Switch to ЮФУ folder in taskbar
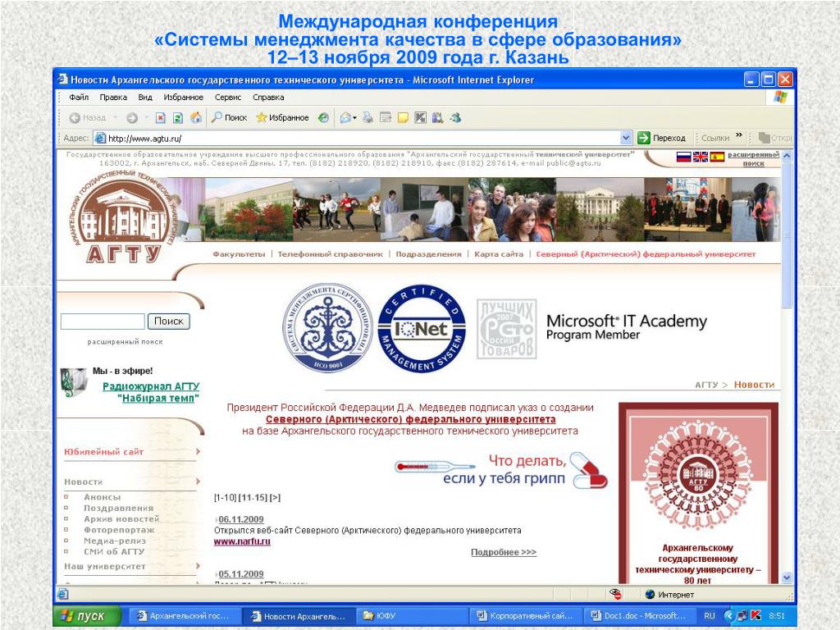 point(410,616)
